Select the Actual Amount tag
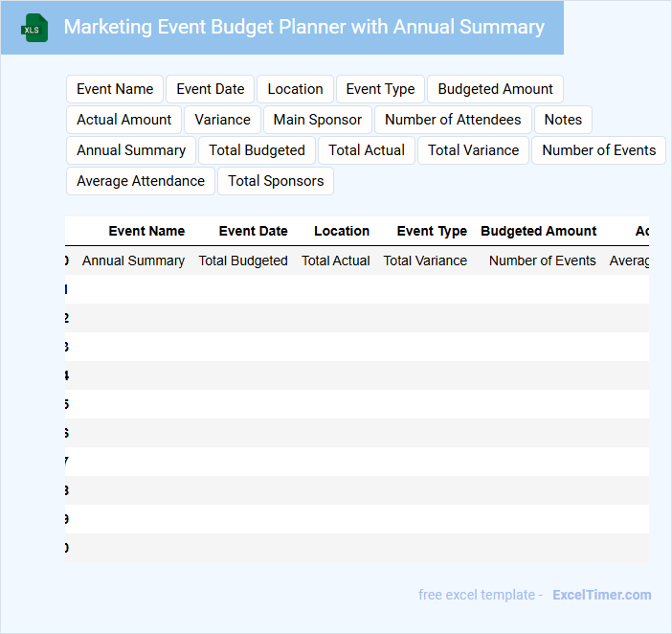The width and height of the screenshot is (672, 634). (124, 120)
